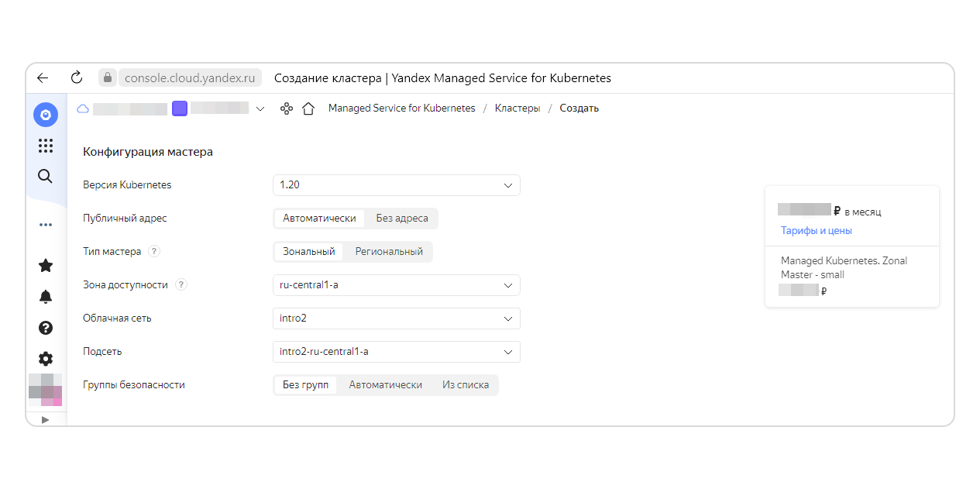Reload the page with refresh icon
Screen dimensions: 980x489
pyautogui.click(x=76, y=77)
